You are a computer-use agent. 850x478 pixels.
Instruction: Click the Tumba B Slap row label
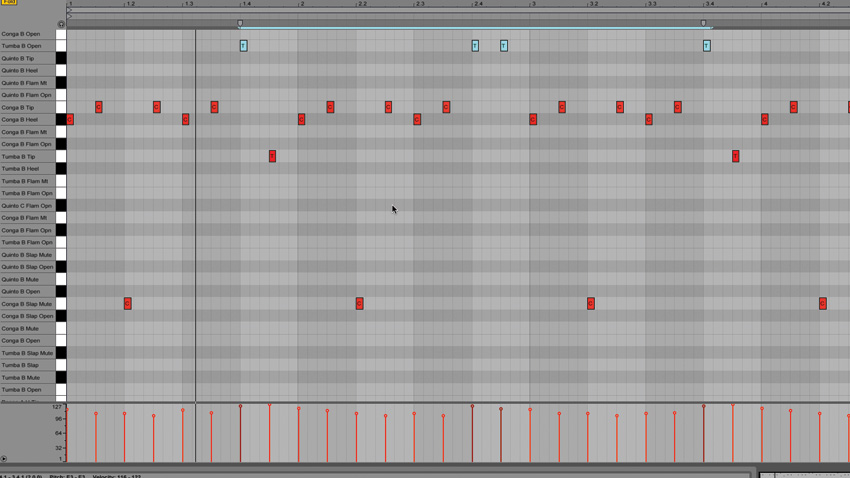tap(20, 365)
